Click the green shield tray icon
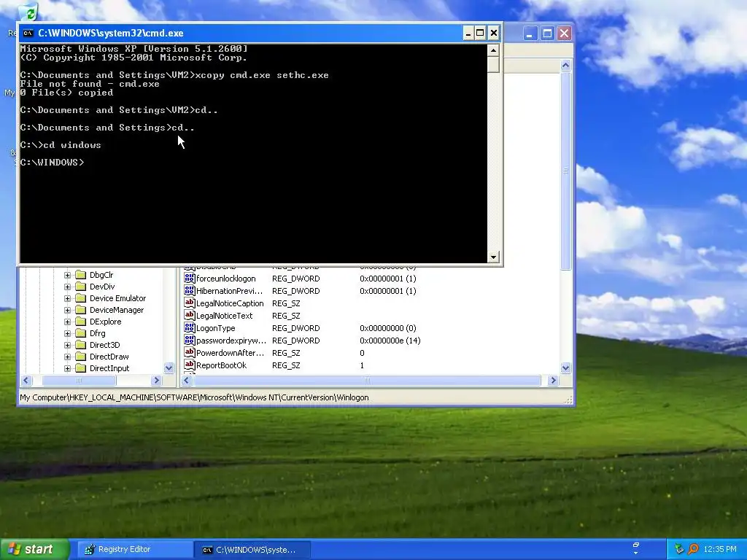Screen dimensions: 747x560 pyautogui.click(x=679, y=549)
